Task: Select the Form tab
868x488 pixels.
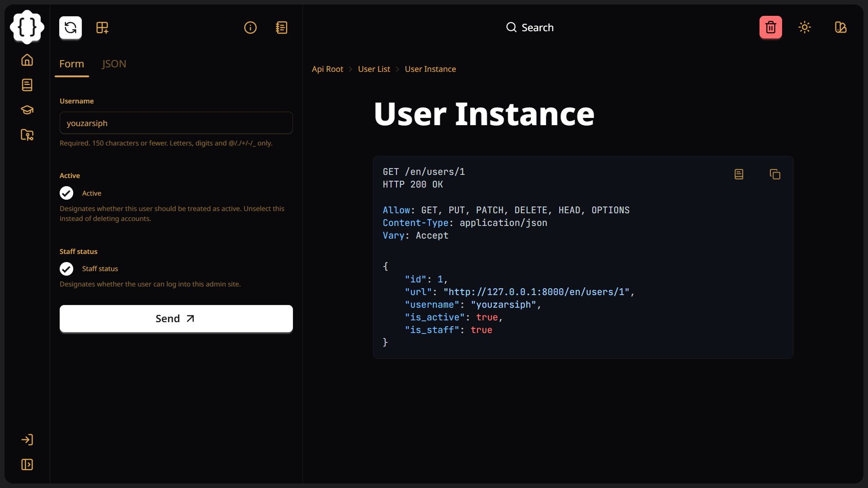Action: point(71,64)
